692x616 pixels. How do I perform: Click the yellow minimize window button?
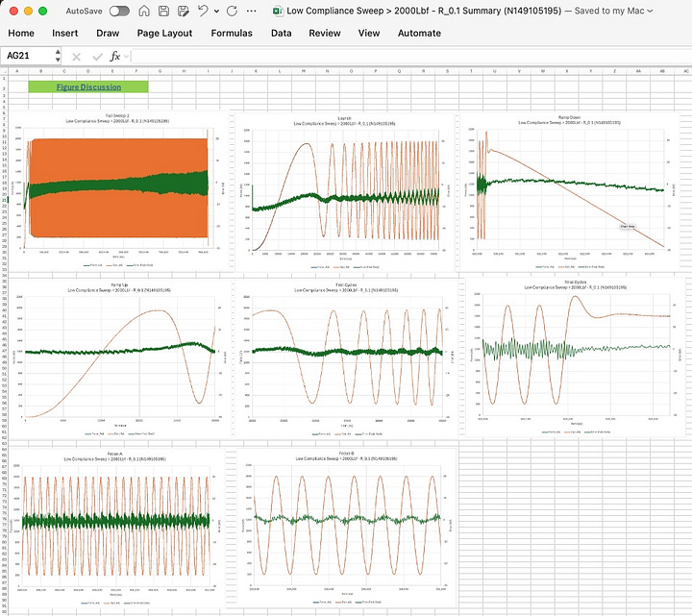tap(28, 11)
